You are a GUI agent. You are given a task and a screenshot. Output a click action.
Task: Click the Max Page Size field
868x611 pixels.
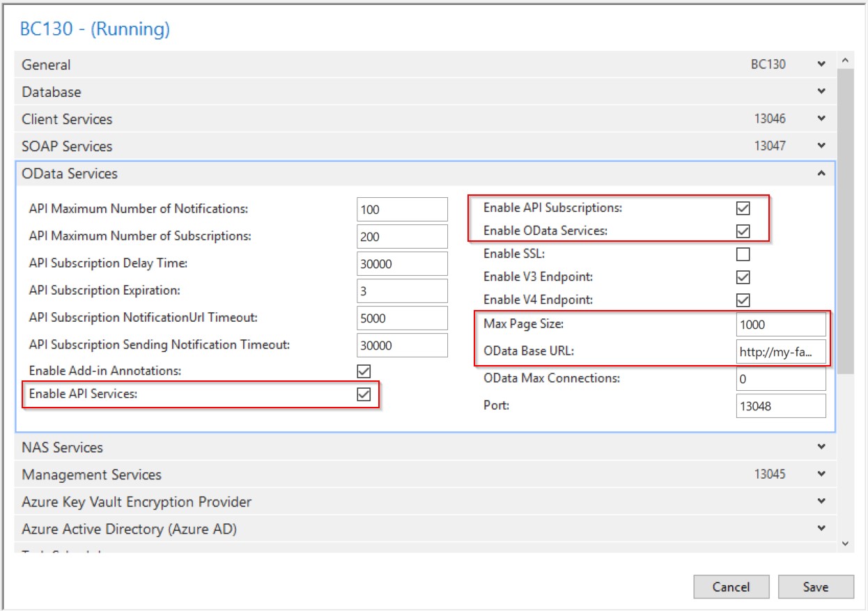tap(780, 325)
